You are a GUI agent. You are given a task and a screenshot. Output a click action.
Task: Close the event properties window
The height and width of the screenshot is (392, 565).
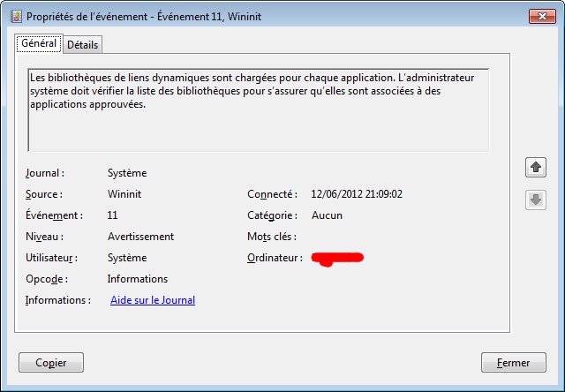click(x=542, y=16)
